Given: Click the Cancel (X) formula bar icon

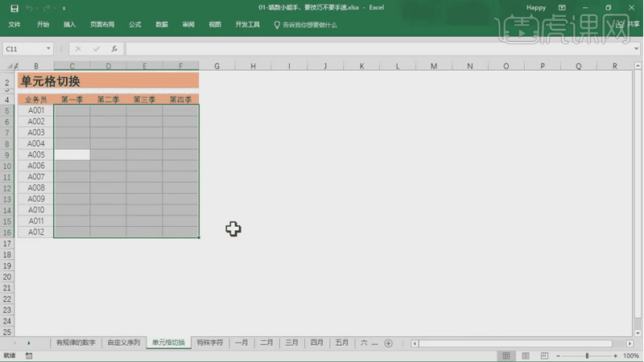Looking at the screenshot, I should coord(78,49).
